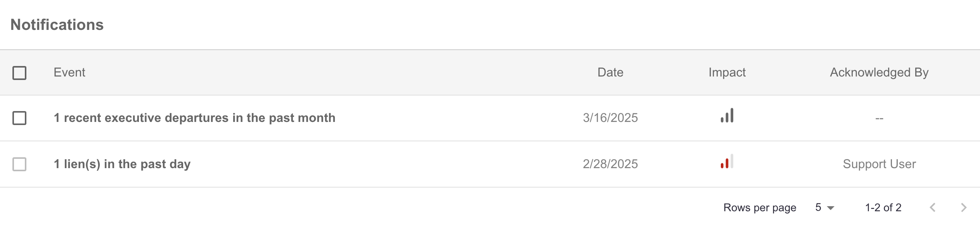The image size is (980, 226).
Task: Click the '--' acknowledged placeholder in first row
Action: (879, 118)
